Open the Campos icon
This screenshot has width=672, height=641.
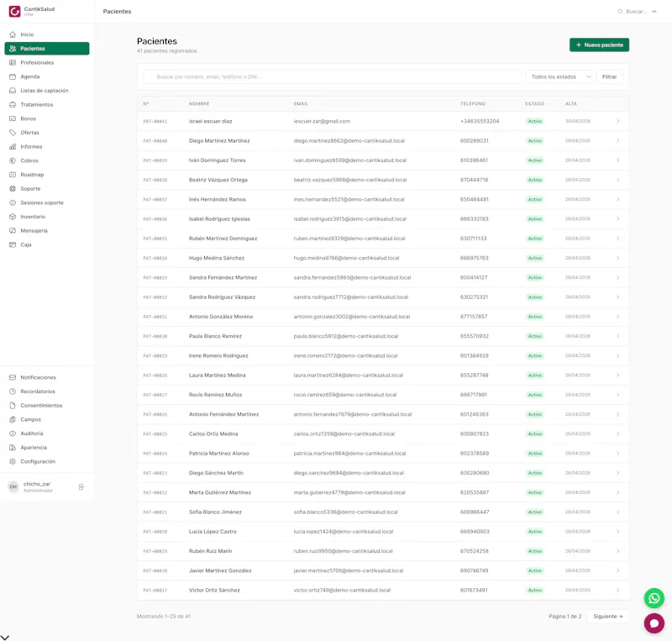[13, 419]
